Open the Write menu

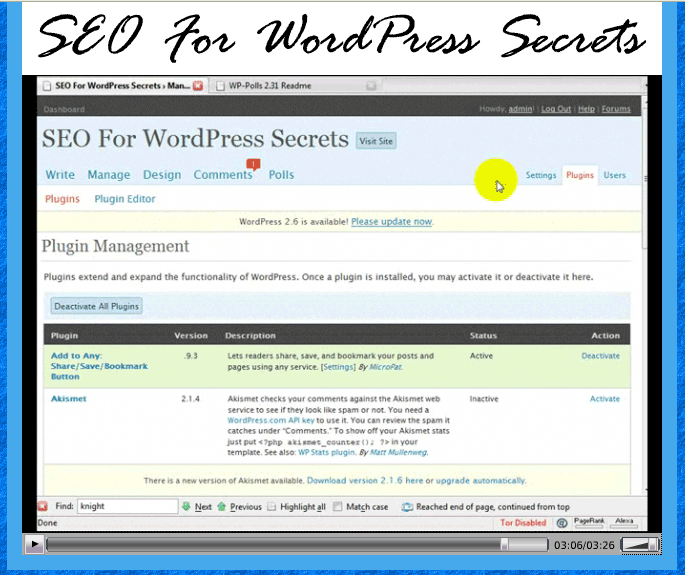[x=60, y=175]
